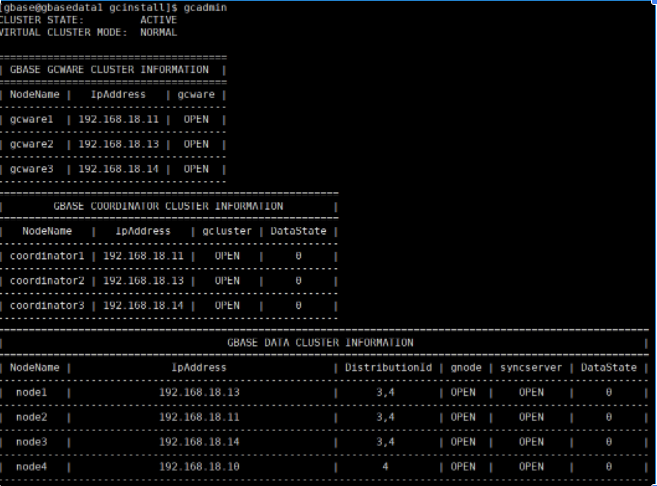Click OPEN status in gcware2 row
Viewport: 657px width, 486px height.
point(196,144)
